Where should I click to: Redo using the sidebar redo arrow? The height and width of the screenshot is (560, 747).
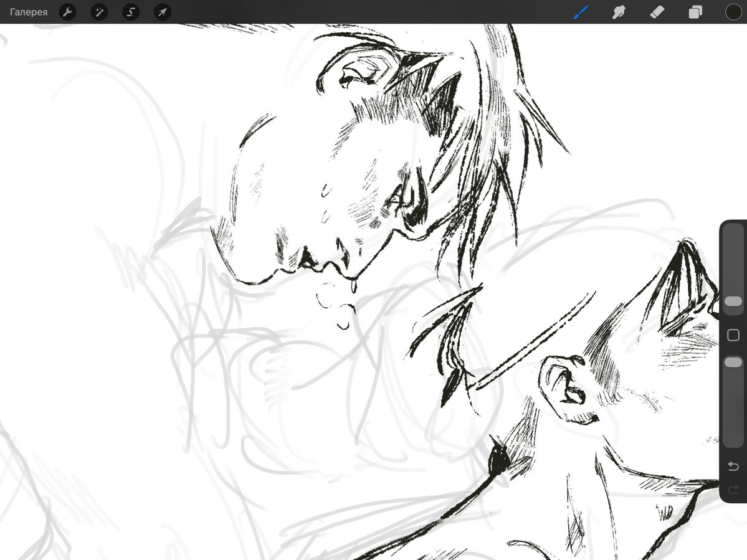coord(733,489)
